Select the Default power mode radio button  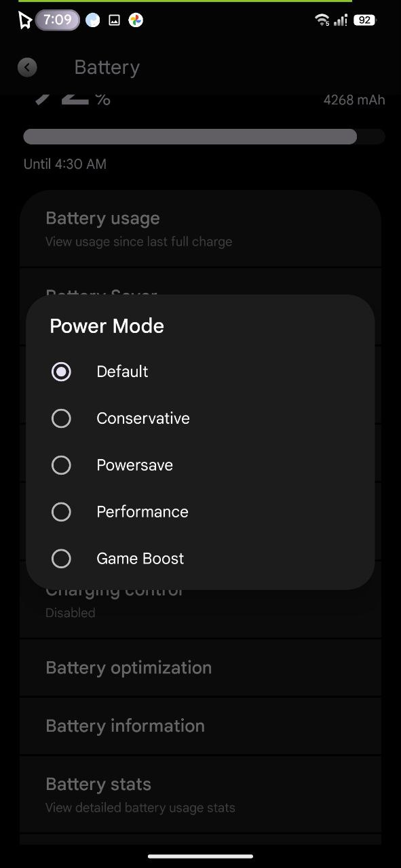tap(61, 372)
